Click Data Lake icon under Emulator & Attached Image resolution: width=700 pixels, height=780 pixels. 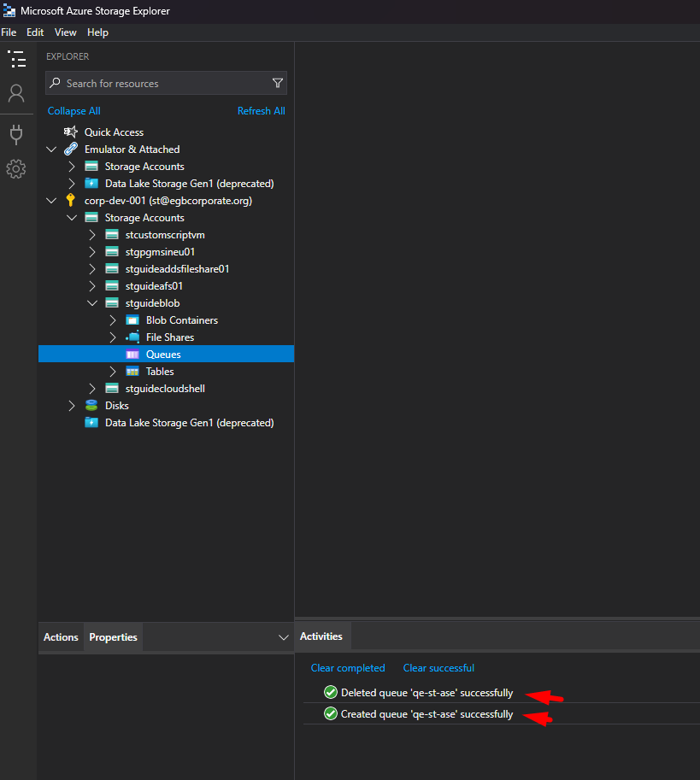click(x=91, y=183)
